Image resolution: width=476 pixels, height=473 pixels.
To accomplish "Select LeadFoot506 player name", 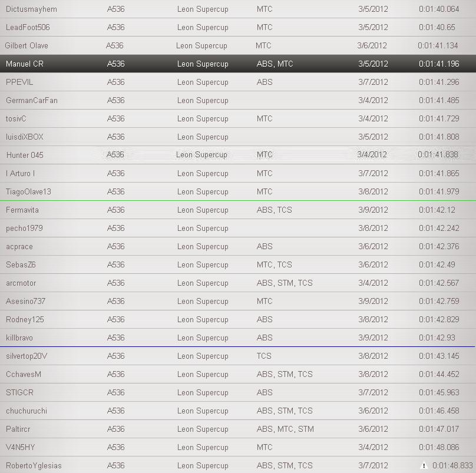I will pyautogui.click(x=28, y=28).
